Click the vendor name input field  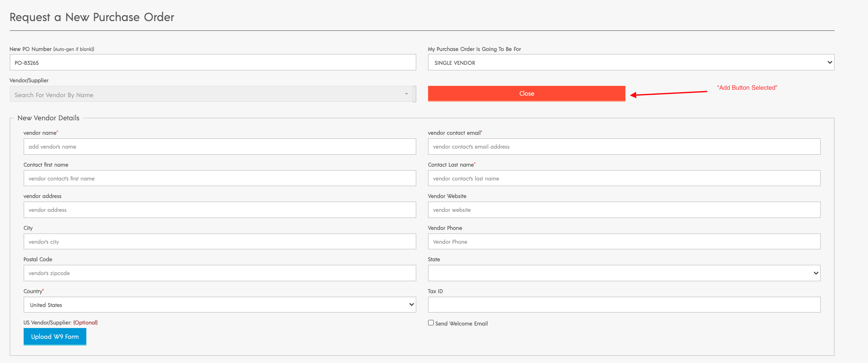219,147
